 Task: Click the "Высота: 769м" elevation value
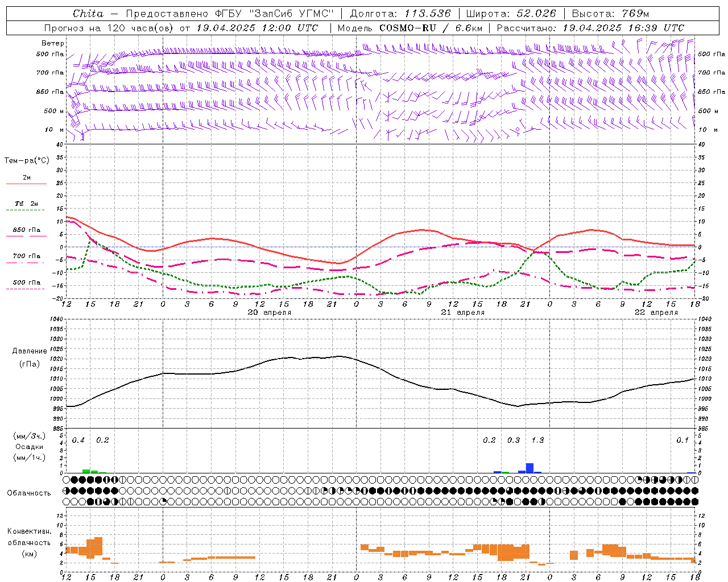tap(610, 14)
